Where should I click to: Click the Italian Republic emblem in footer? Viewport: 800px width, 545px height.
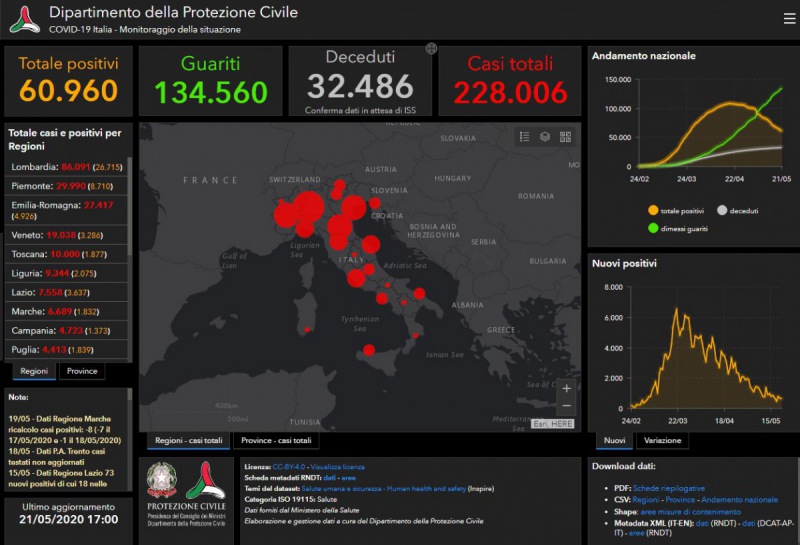pos(162,480)
